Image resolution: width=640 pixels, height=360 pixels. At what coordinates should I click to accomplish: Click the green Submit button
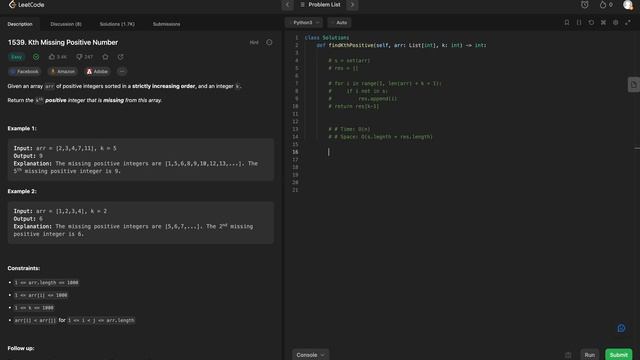point(618,355)
